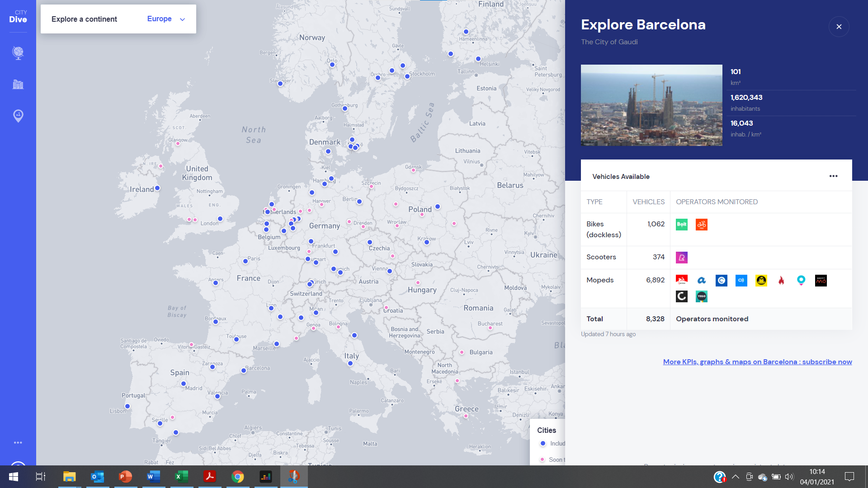
Task: Expand the sidebar more-options ellipsis menu
Action: point(17,442)
